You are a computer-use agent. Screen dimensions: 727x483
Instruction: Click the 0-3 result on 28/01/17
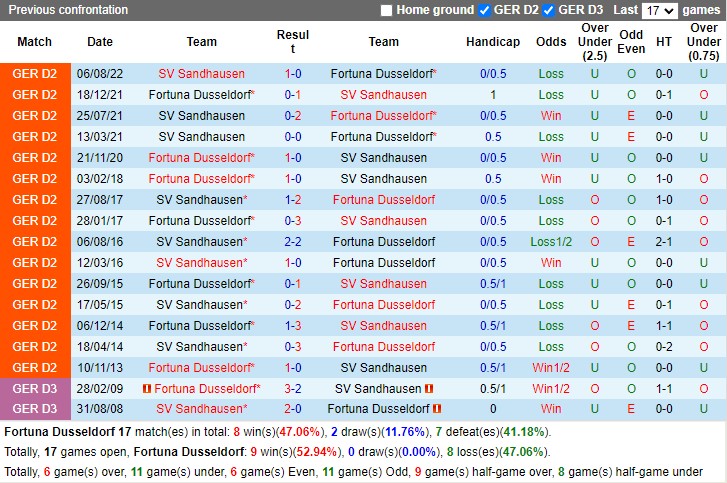(x=293, y=221)
